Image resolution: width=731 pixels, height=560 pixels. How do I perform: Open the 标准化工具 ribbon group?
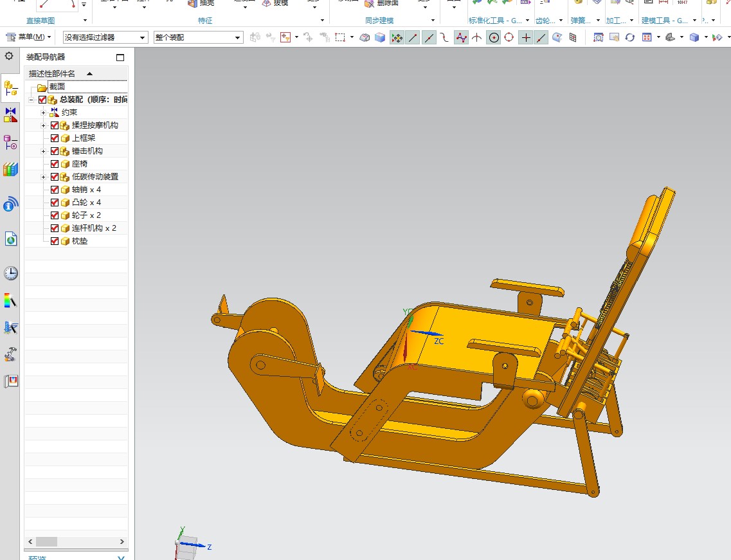(x=499, y=21)
